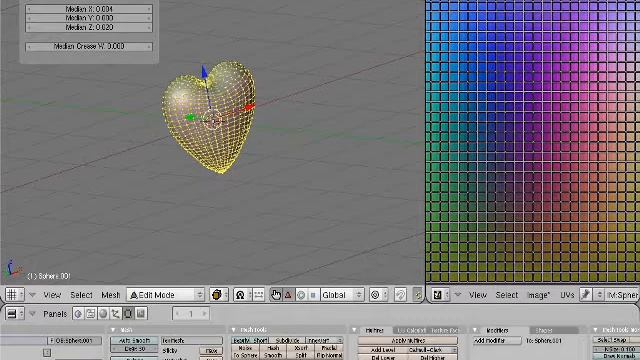Collapse the Panels header menus triangle
The width and height of the screenshot is (640, 360).
pyautogui.click(x=33, y=313)
